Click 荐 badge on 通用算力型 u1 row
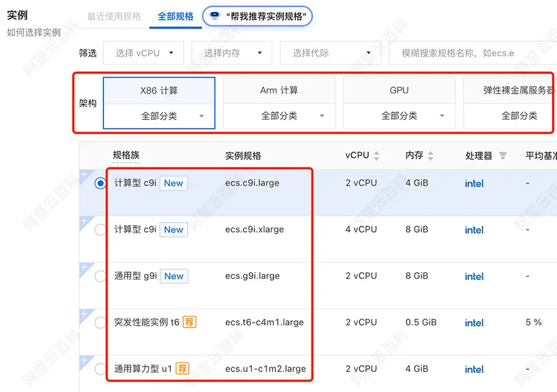This screenshot has height=392, width=557. coord(183,369)
